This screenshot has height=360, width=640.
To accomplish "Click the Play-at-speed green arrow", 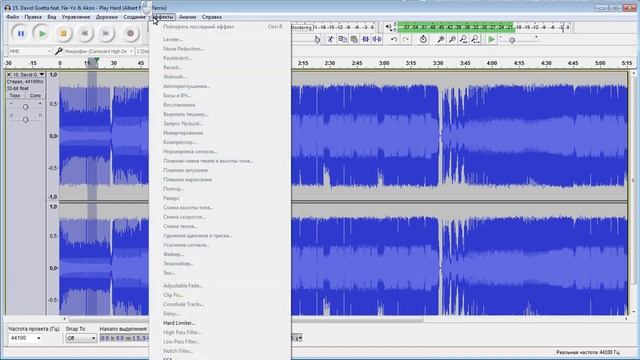I will click(491, 39).
